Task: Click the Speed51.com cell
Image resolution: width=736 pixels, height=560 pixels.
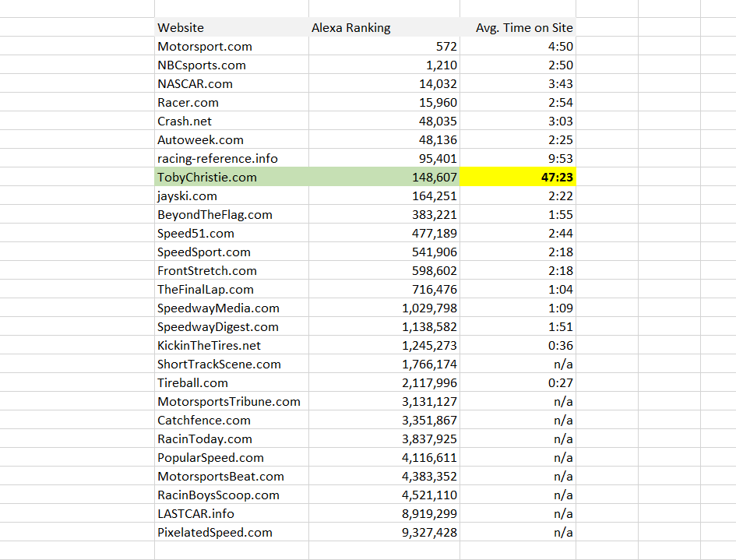Action: pyautogui.click(x=231, y=234)
